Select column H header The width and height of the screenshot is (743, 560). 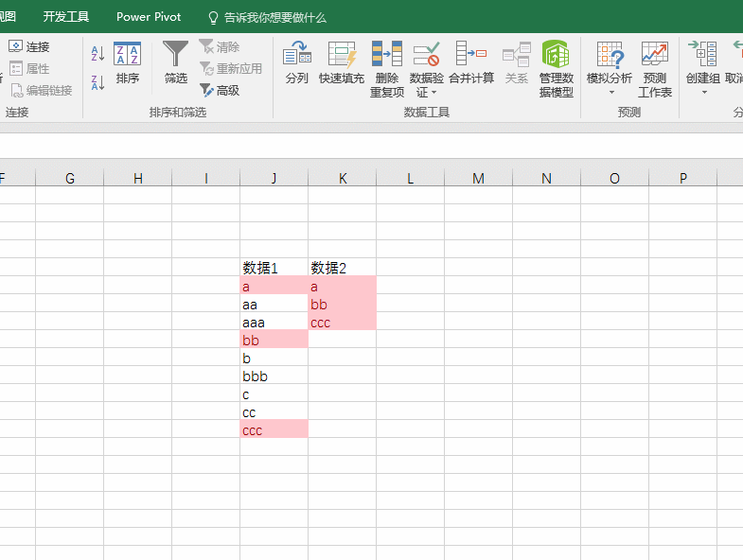click(x=138, y=178)
